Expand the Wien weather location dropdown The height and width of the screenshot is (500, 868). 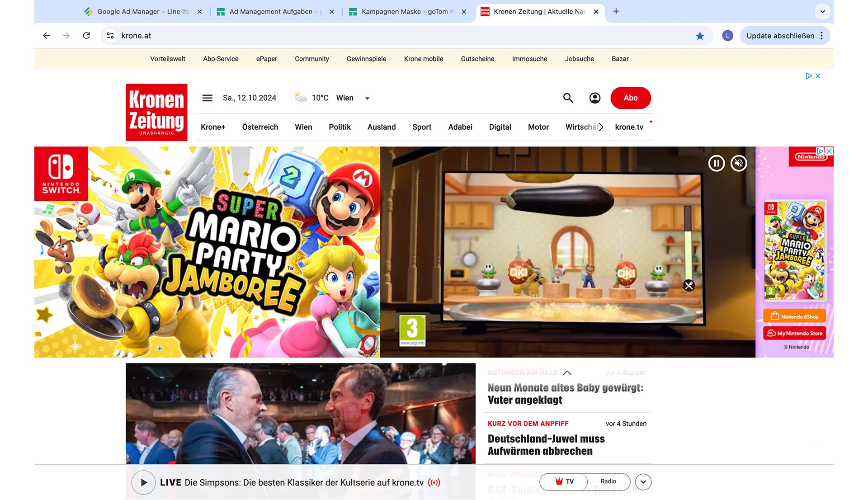367,99
